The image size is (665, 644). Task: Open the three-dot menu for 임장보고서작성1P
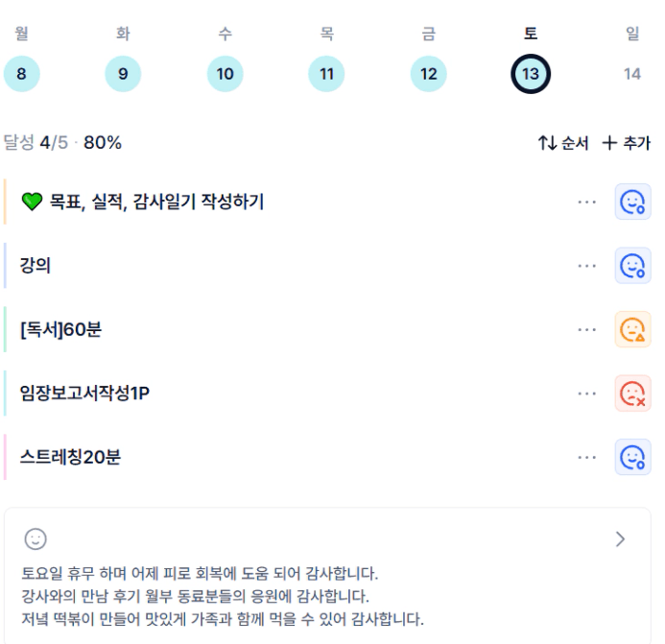coord(587,394)
